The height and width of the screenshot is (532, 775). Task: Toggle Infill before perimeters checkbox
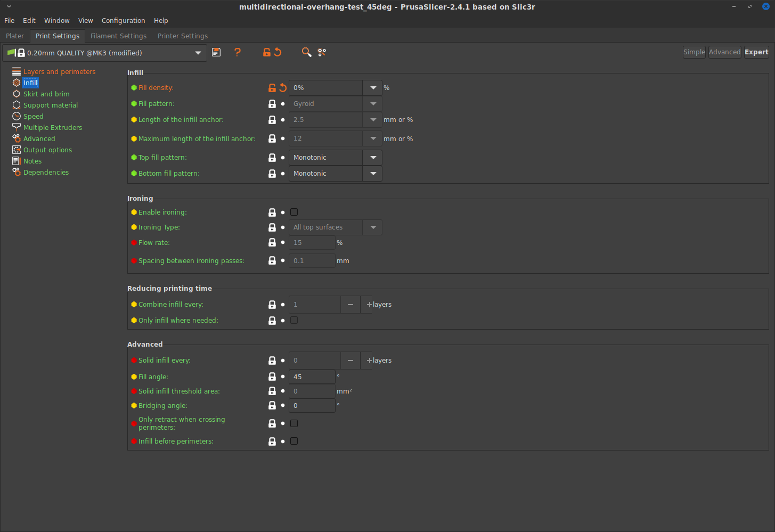click(294, 441)
